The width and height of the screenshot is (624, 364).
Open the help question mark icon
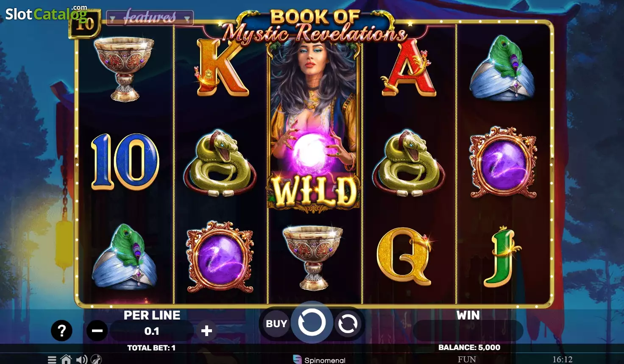(x=62, y=331)
